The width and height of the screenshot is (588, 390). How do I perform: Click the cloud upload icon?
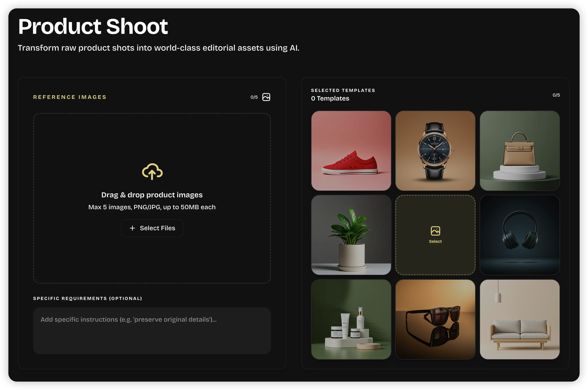pos(152,171)
